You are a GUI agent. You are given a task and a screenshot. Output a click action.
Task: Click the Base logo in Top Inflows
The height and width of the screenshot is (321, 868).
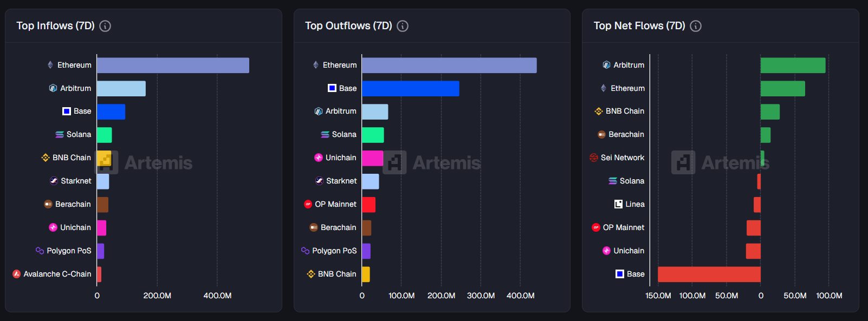[67, 111]
